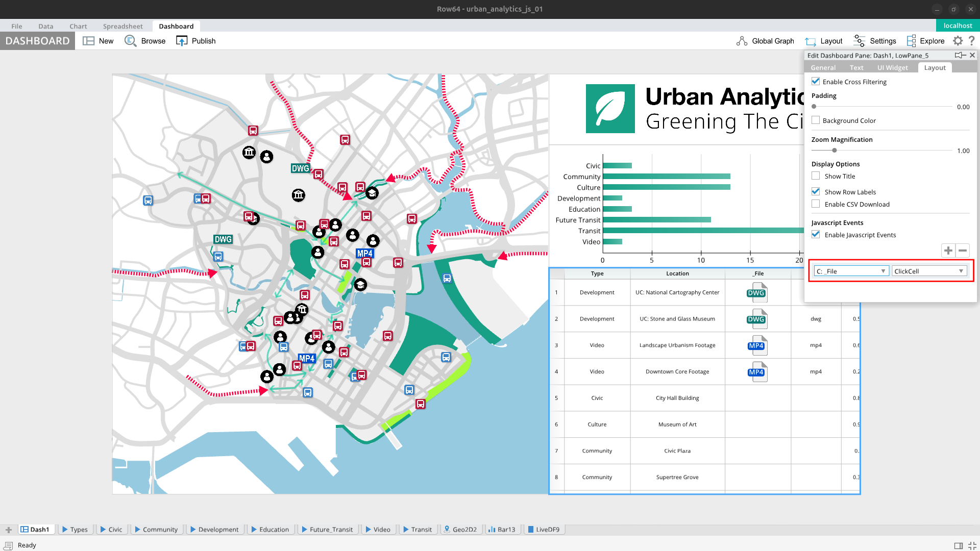The width and height of the screenshot is (980, 551).
Task: Switch to the UI Widget tab
Action: [892, 68]
